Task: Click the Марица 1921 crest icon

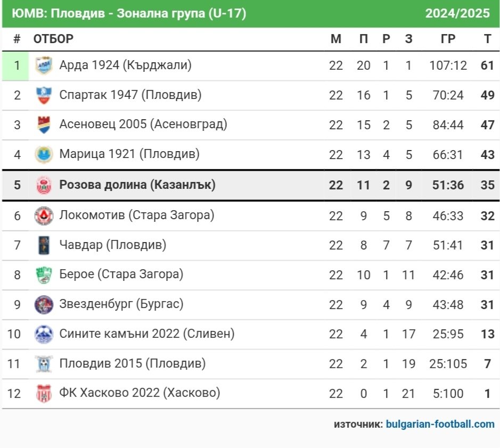Action: coord(44,154)
